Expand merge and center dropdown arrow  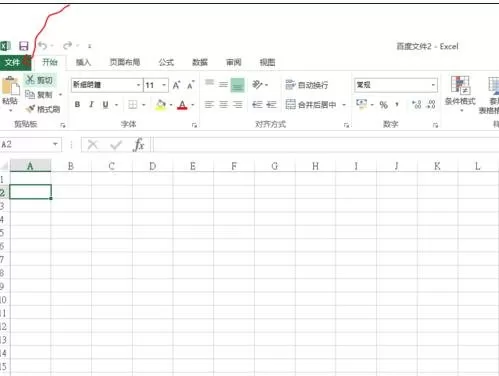344,105
